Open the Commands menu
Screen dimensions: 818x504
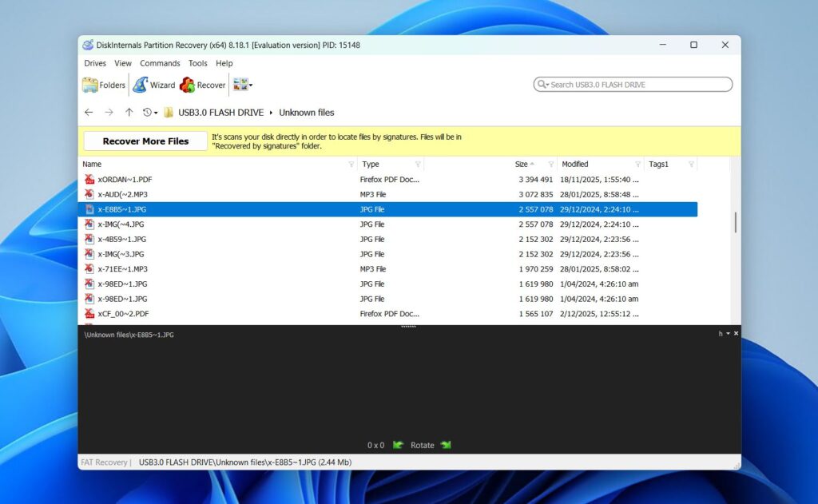pos(160,63)
